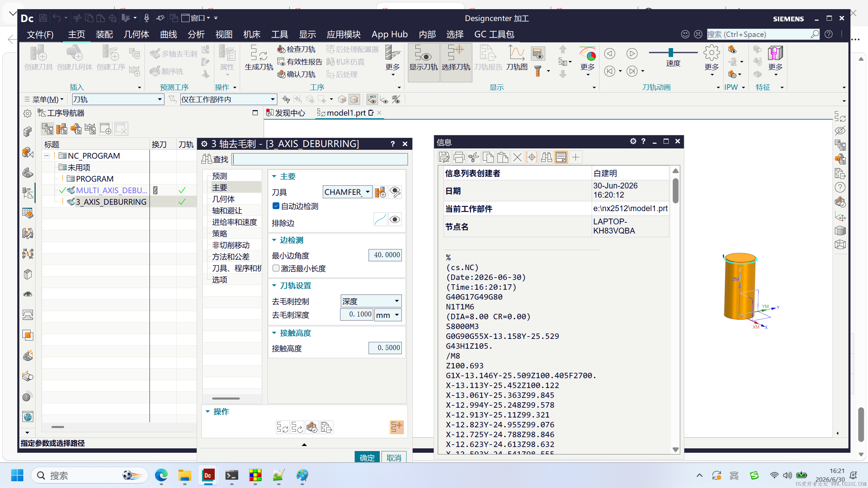Open the mm units dropdown

(x=397, y=315)
